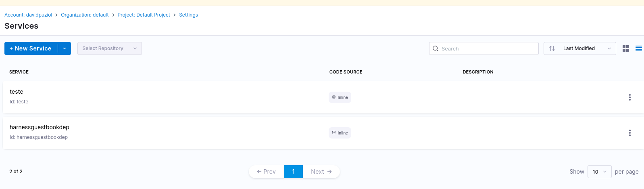Image resolution: width=644 pixels, height=189 pixels.
Task: Go to the Prev page
Action: [x=267, y=172]
